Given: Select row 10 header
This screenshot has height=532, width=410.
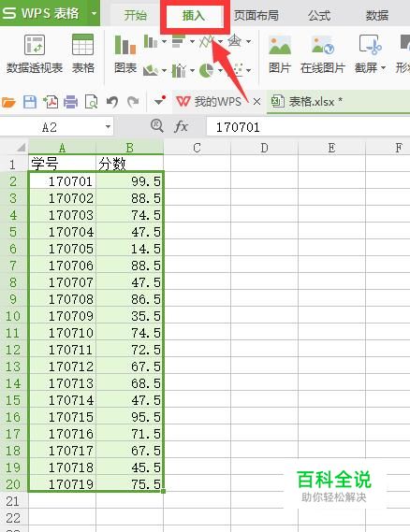Looking at the screenshot, I should point(13,316).
